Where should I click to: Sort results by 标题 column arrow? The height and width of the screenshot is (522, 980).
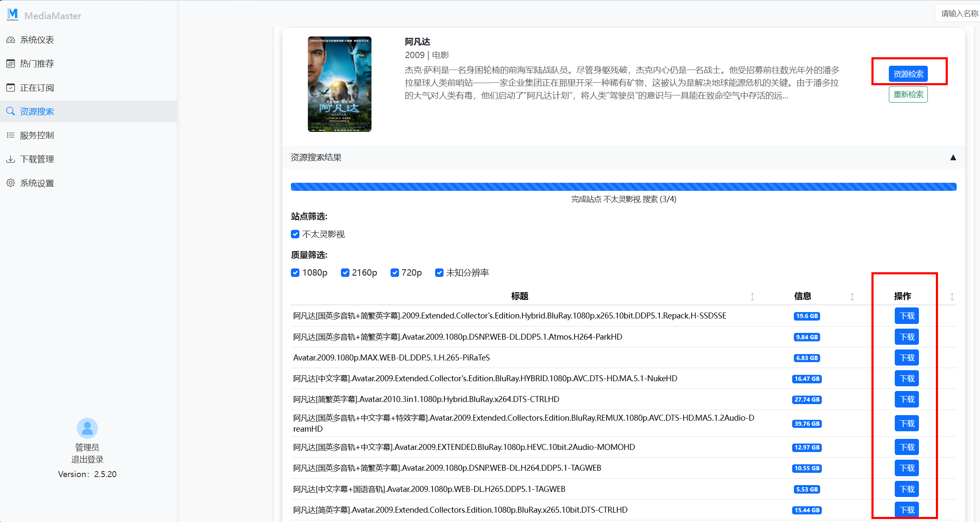coord(752,296)
